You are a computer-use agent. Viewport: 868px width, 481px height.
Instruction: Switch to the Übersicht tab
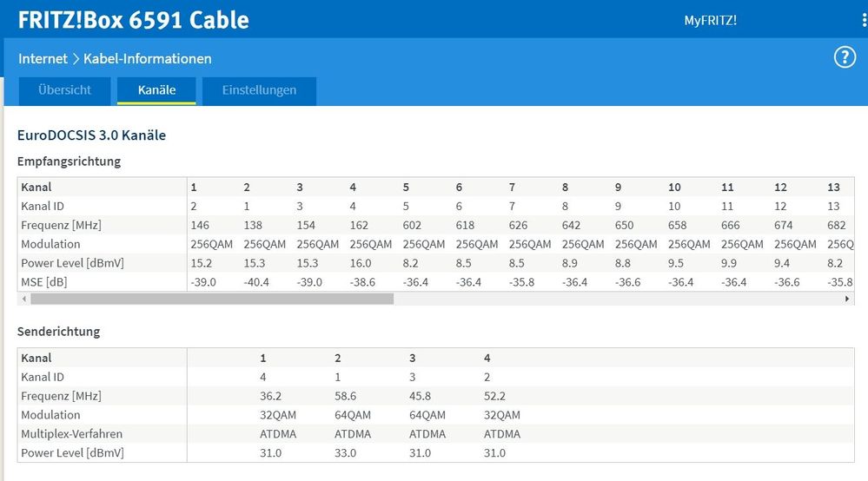[63, 90]
